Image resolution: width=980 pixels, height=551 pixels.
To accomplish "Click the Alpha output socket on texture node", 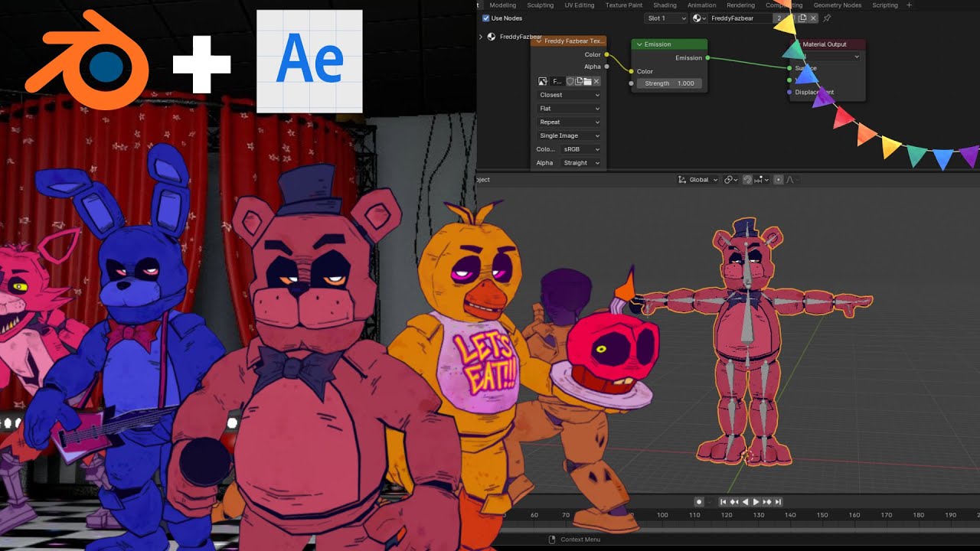I will [607, 67].
